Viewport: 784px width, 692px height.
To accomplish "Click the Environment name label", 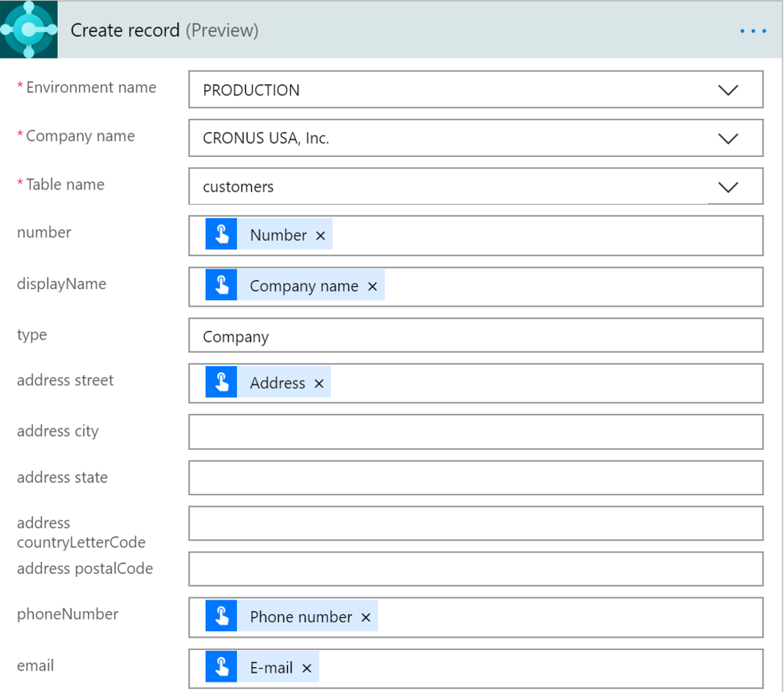I will point(91,87).
